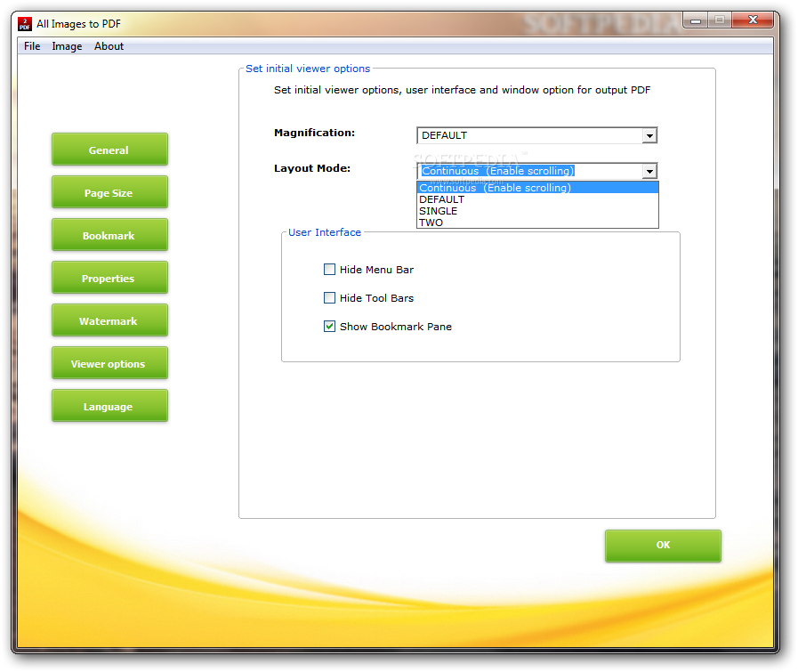
Task: Enable the Hide Tool Bars checkbox
Action: coord(330,298)
